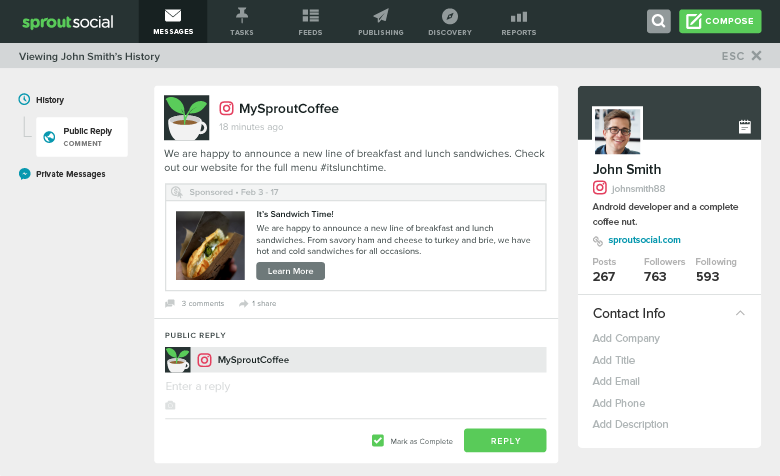Open the MySproutCoffee post author name
This screenshot has height=476, width=780.
(289, 108)
